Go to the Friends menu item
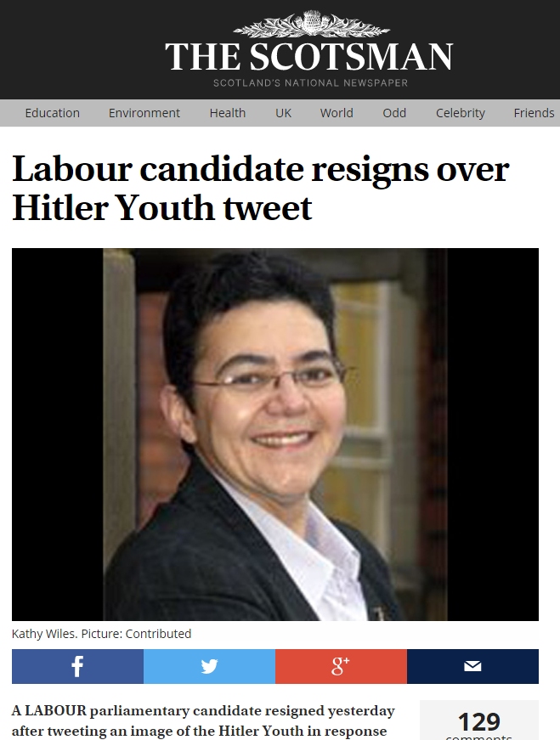 (x=534, y=113)
